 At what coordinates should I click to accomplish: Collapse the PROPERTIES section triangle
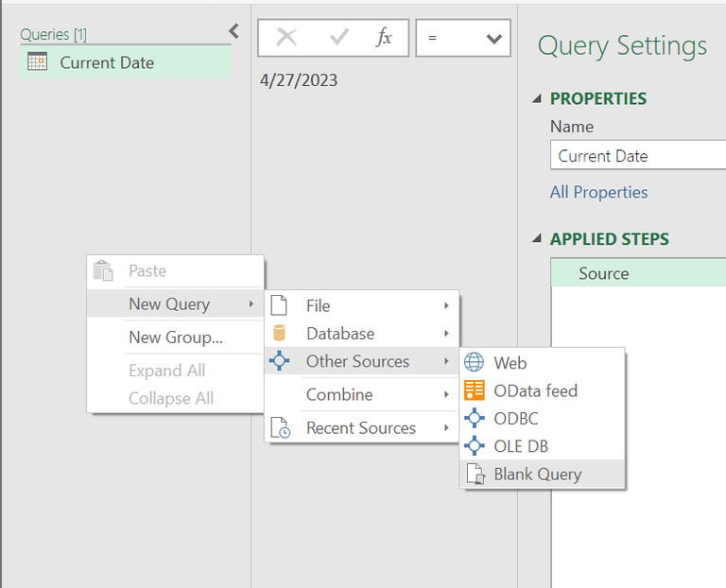(x=538, y=98)
